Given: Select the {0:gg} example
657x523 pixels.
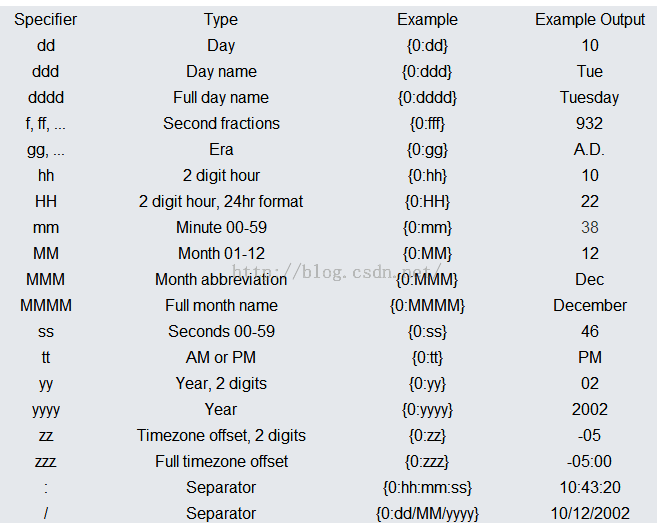Looking at the screenshot, I should [427, 150].
